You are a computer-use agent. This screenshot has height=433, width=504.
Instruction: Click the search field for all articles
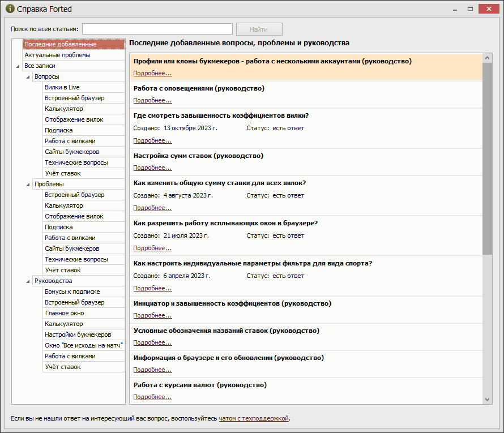(x=157, y=29)
